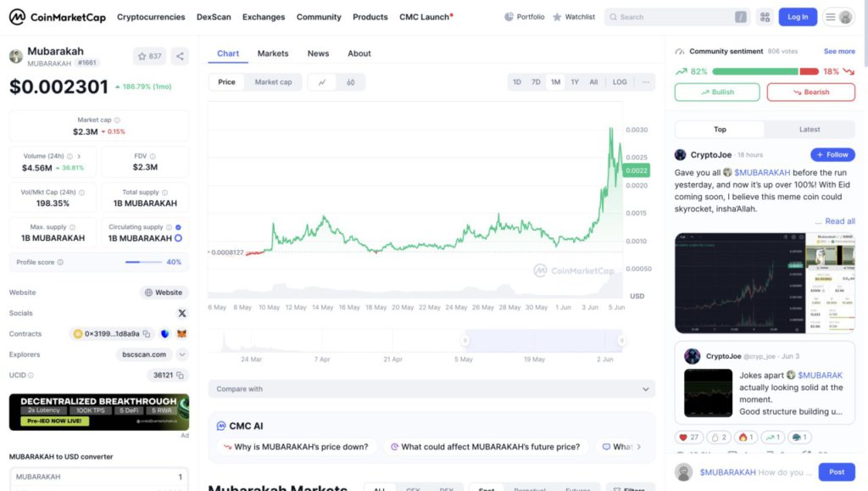This screenshot has width=868, height=491.
Task: Vote Bullish on community sentiment
Action: [717, 92]
